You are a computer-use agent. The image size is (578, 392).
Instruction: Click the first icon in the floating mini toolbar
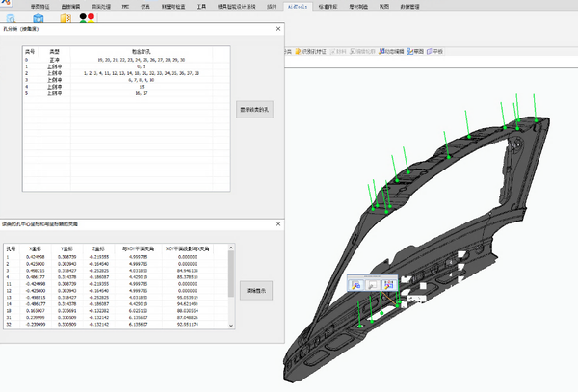click(x=355, y=283)
